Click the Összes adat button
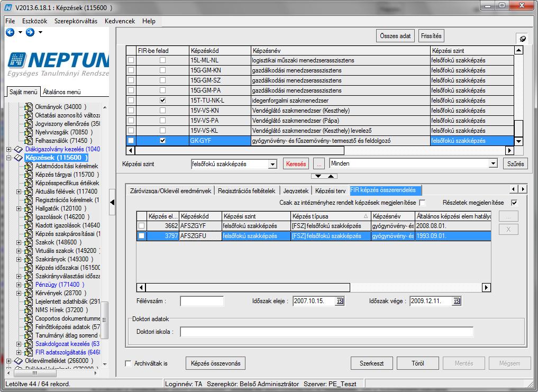 [395, 36]
